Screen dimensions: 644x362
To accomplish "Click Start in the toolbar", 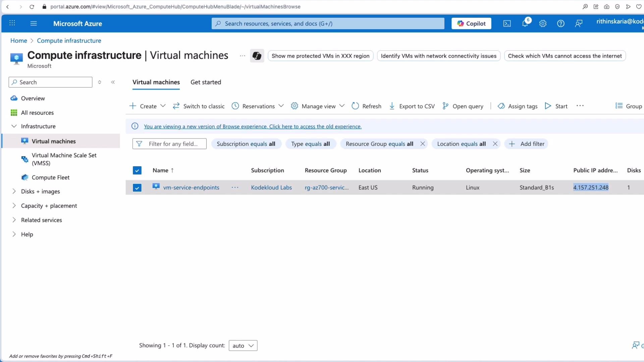I will [556, 106].
